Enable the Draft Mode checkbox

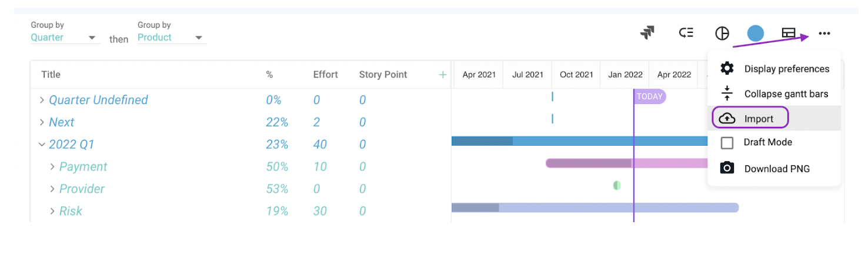coord(727,143)
